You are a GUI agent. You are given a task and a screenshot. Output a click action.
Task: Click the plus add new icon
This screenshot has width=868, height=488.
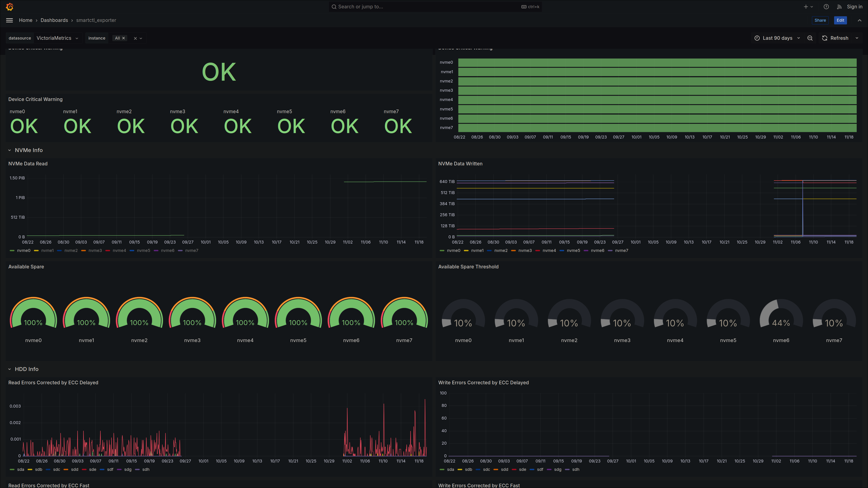(x=806, y=7)
